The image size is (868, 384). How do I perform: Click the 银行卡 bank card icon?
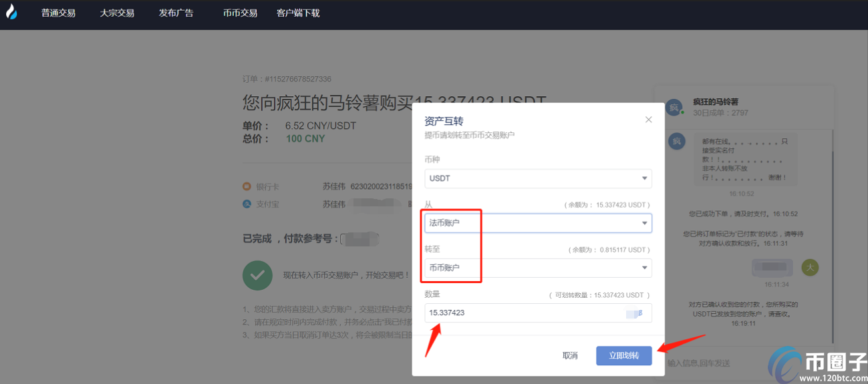coord(247,187)
